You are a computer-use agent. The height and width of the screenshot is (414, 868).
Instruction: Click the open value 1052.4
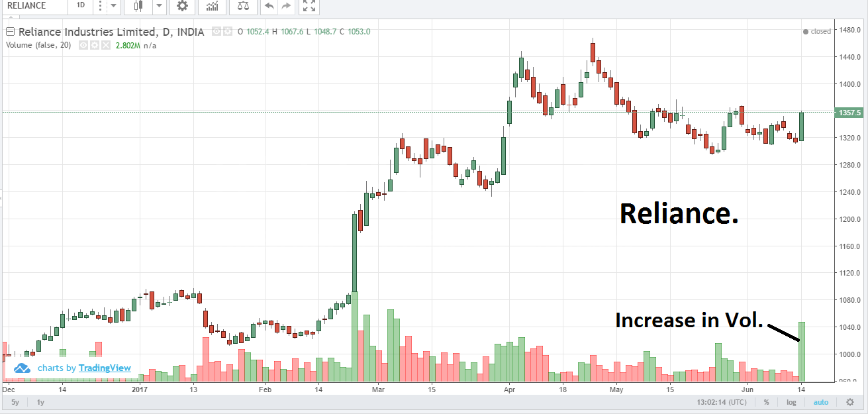pyautogui.click(x=258, y=32)
